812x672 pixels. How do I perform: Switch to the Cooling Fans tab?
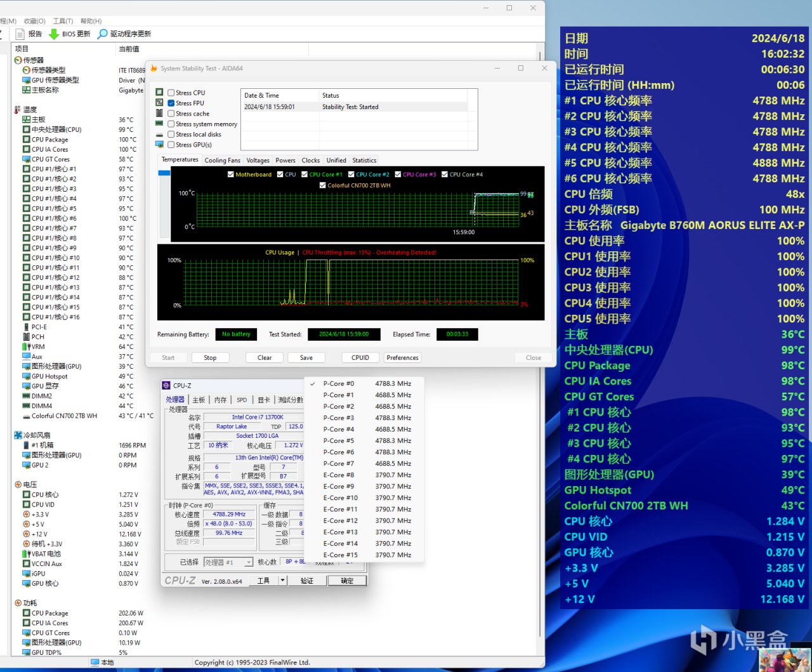tap(222, 161)
